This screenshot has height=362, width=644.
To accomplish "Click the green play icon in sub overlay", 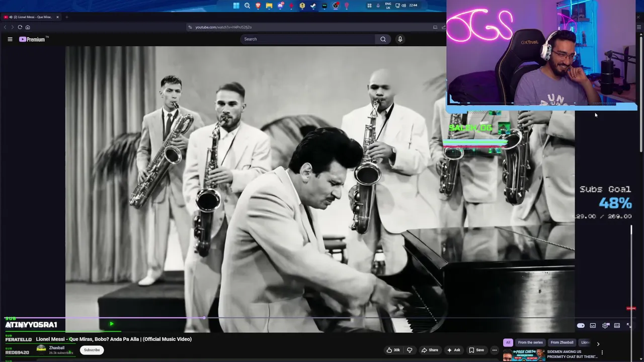I will coord(111,324).
